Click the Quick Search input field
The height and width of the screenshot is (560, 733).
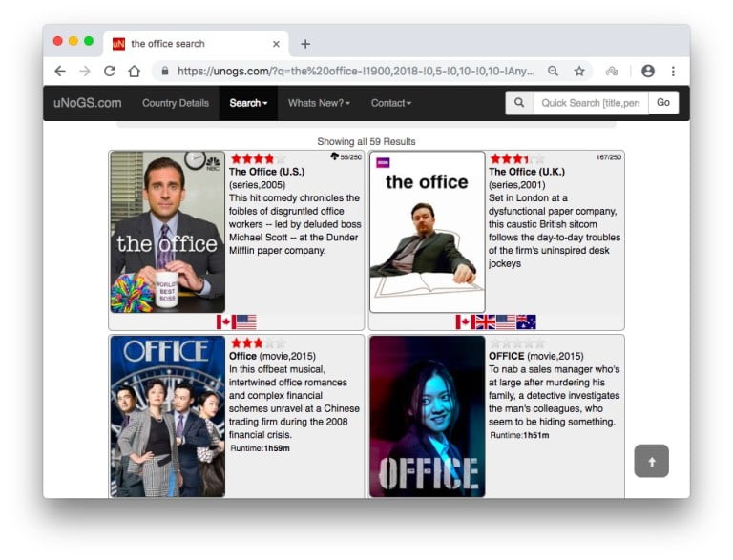590,103
